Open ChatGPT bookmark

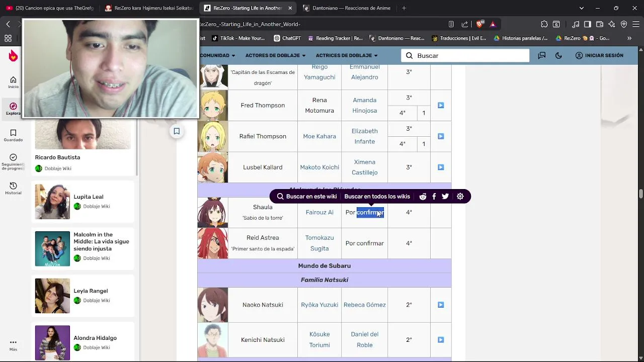(287, 38)
